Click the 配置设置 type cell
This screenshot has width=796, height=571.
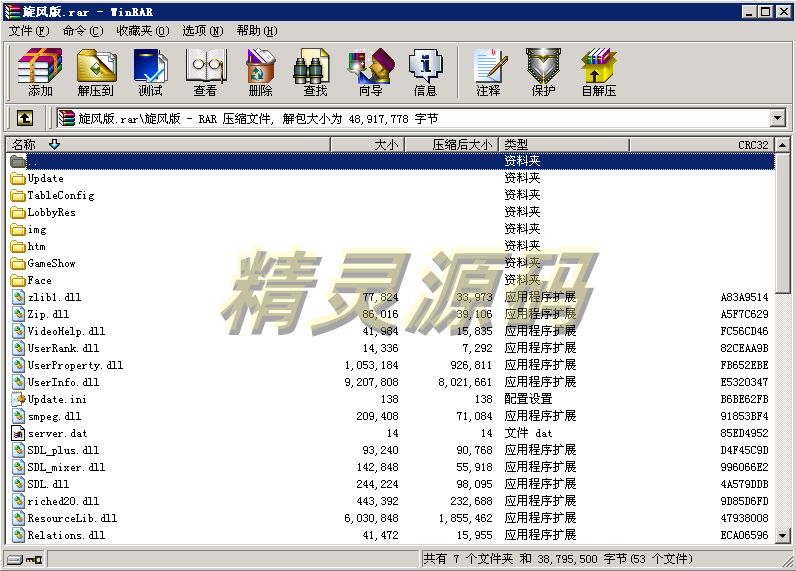[x=528, y=399]
